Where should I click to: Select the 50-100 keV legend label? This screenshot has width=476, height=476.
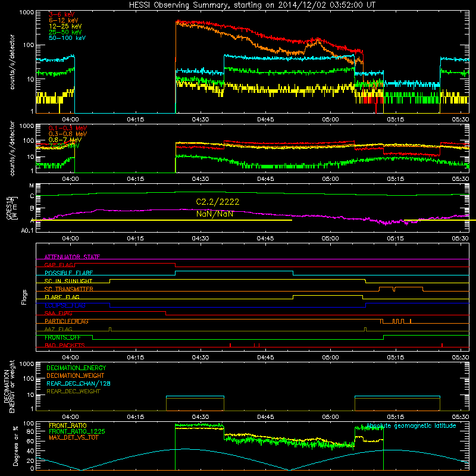tap(67, 38)
